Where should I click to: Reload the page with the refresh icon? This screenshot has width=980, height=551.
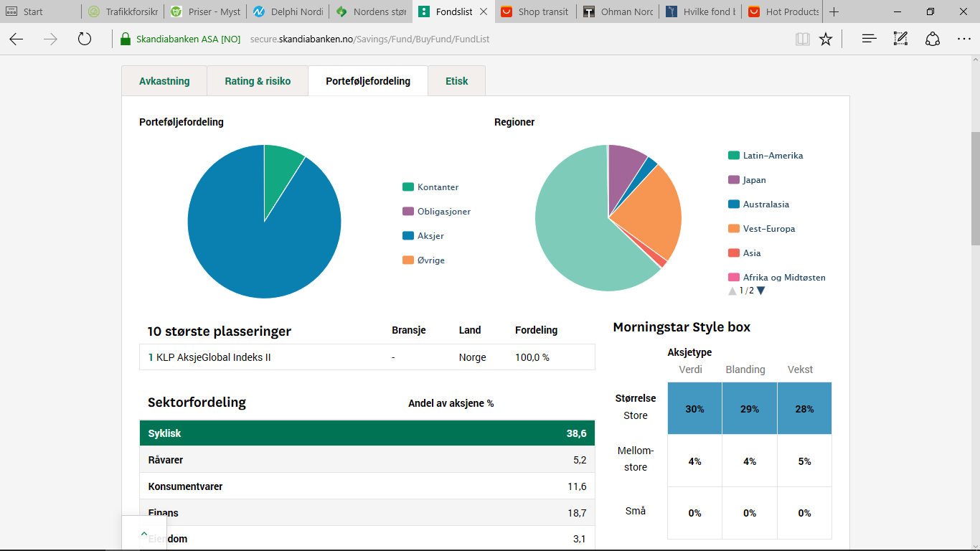tap(85, 39)
